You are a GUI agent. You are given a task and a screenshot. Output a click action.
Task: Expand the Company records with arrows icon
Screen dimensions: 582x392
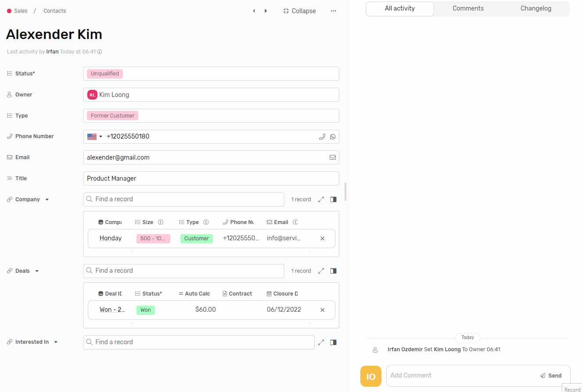point(321,200)
